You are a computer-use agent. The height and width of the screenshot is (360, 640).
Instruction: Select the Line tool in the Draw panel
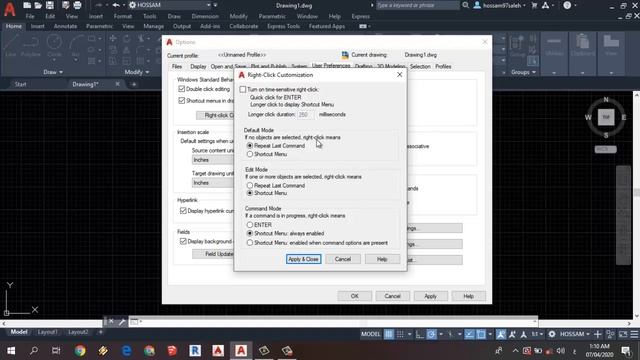coord(11,46)
